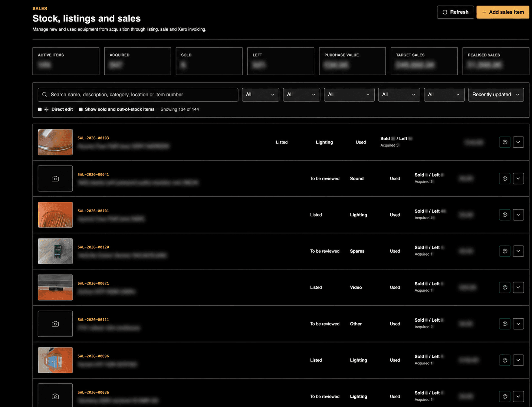Click the Spares category on SAL-2026-00120
Screen dimensions: 532x407
357,251
